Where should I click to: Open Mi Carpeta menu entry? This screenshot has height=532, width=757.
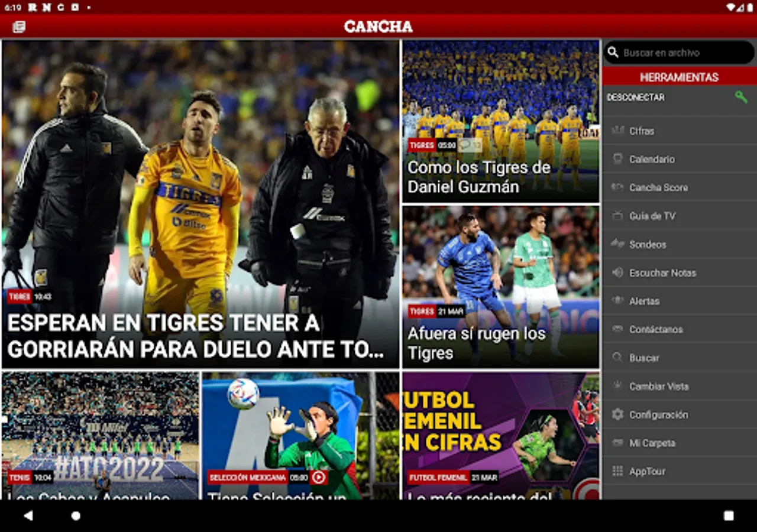[x=680, y=443]
